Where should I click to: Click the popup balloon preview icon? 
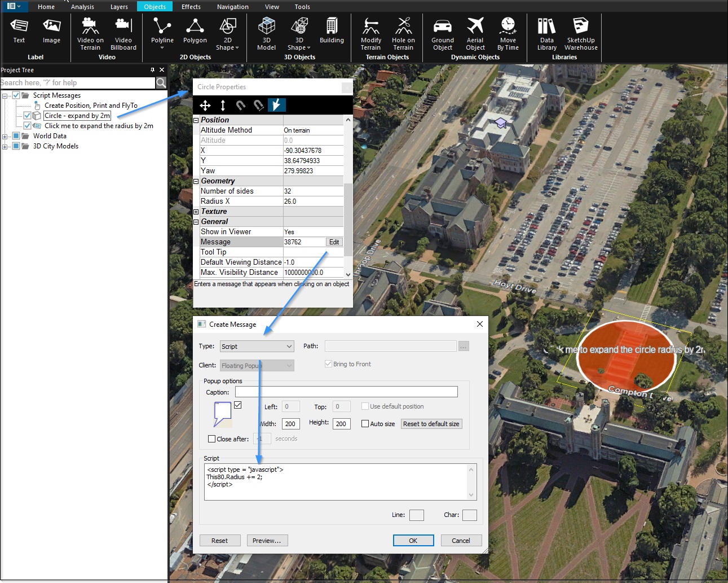point(222,414)
